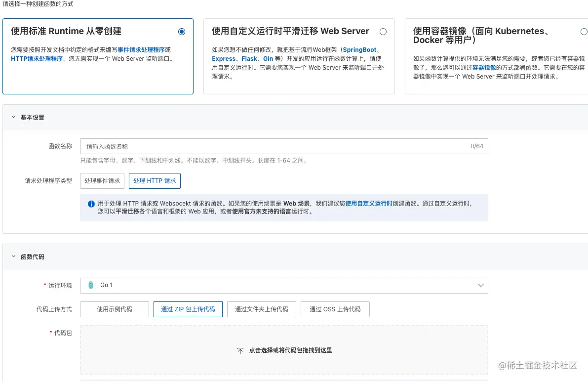The image size is (588, 381).
Task: Select the container image creation radio button
Action: pyautogui.click(x=584, y=32)
